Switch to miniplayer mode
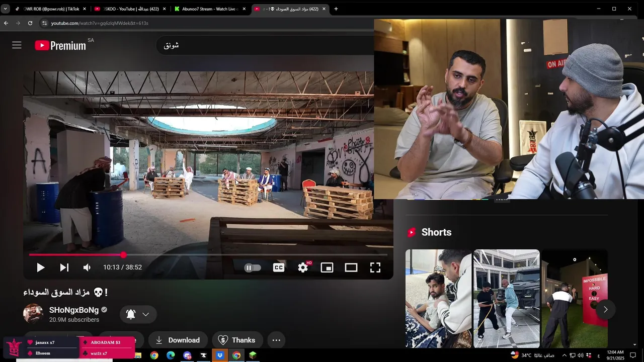Viewport: 644px width, 362px height. [x=327, y=267]
